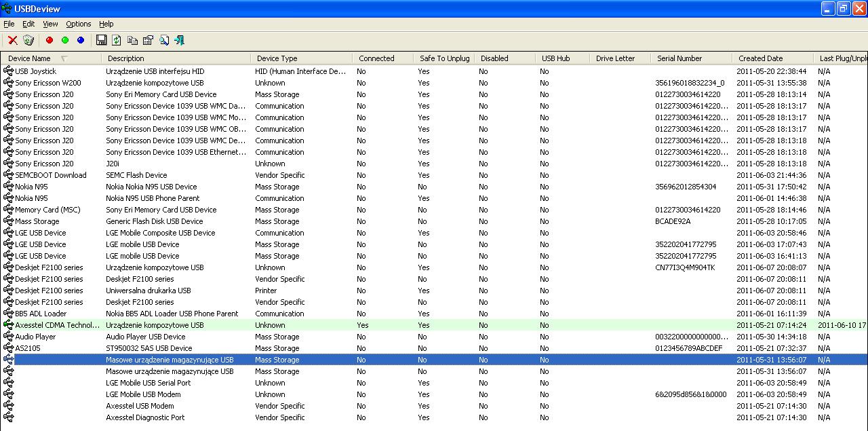Click the USB icon beside USB Joystick
The height and width of the screenshot is (431, 868).
pos(8,71)
